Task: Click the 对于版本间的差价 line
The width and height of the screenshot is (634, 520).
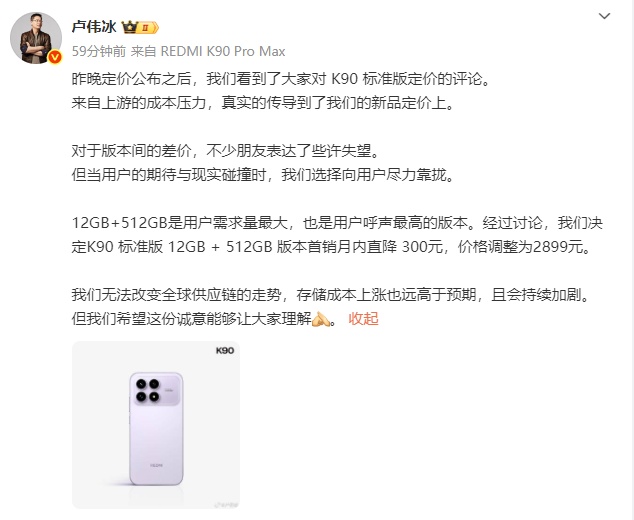Action: [226, 151]
